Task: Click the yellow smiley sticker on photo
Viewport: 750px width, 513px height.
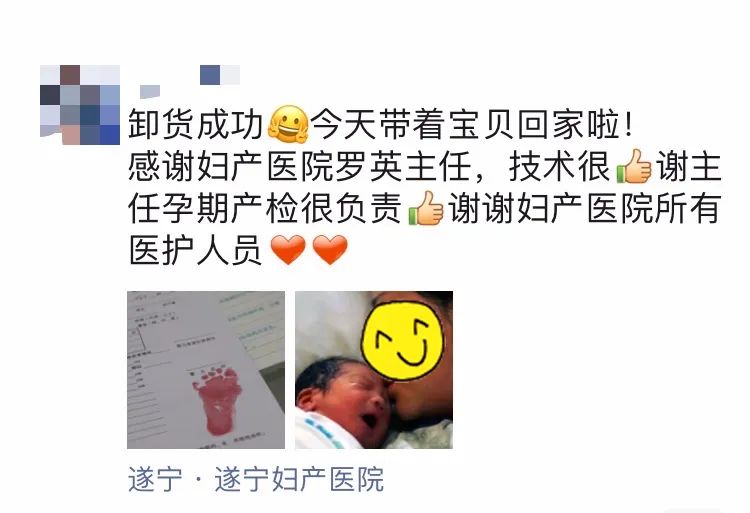Action: 403,341
